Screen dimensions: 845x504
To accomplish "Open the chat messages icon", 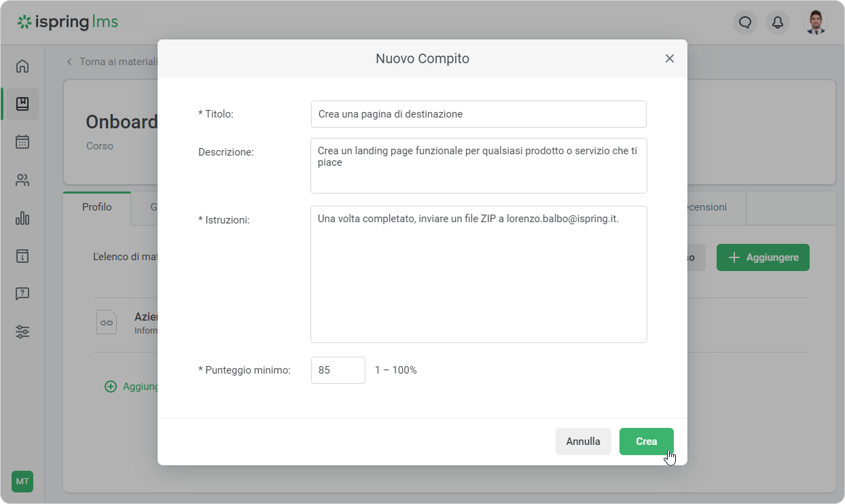I will (745, 22).
